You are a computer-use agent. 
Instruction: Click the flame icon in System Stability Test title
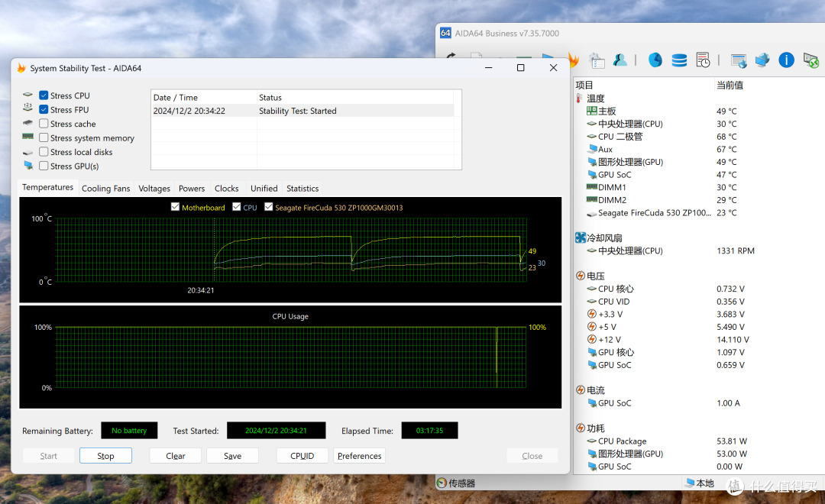point(21,68)
